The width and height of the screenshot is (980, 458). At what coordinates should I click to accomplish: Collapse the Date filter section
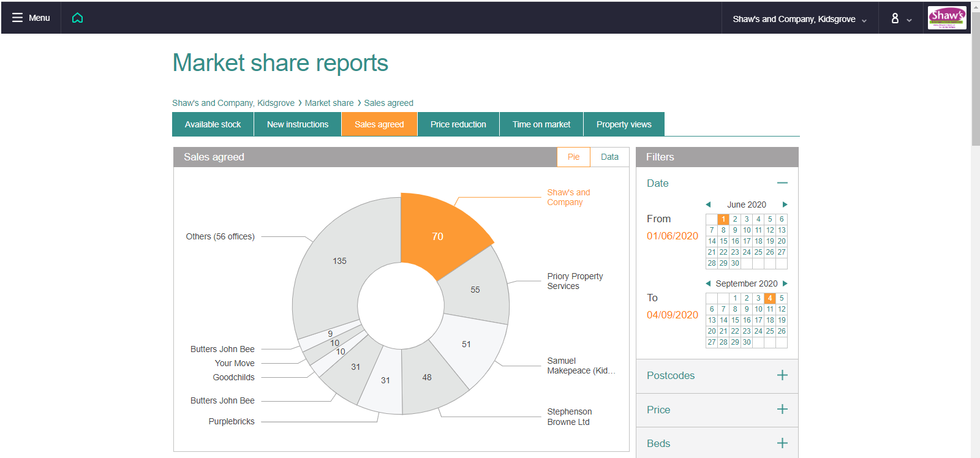click(782, 183)
